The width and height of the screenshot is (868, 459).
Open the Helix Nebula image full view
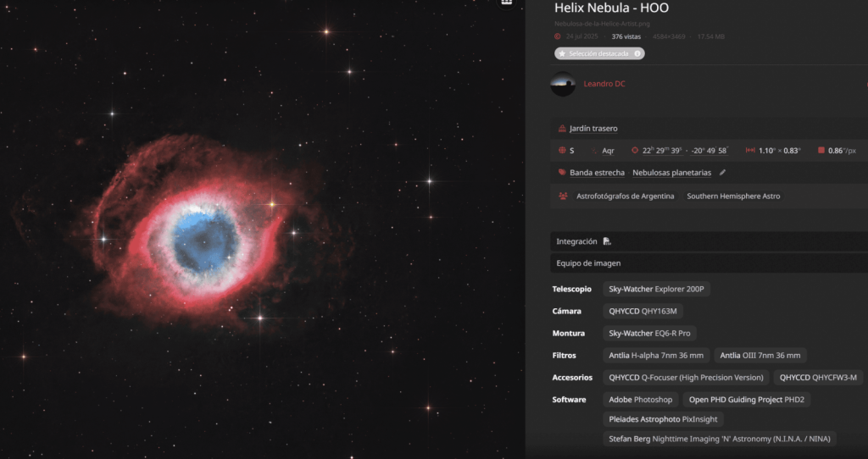tap(263, 229)
